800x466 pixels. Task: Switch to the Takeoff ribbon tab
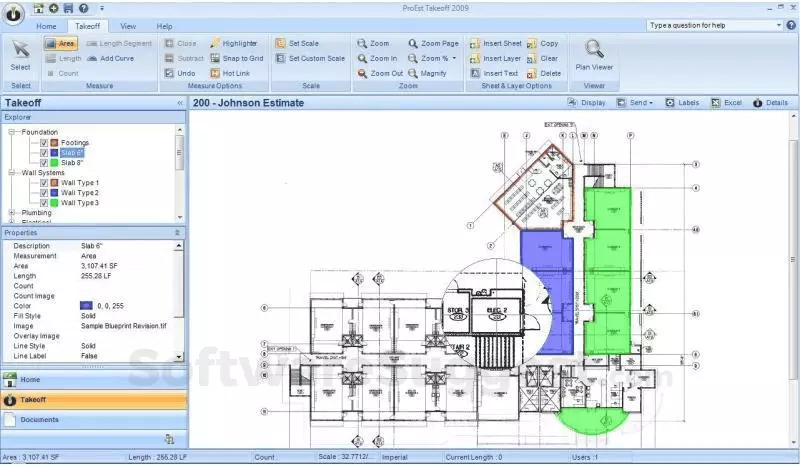click(x=87, y=26)
